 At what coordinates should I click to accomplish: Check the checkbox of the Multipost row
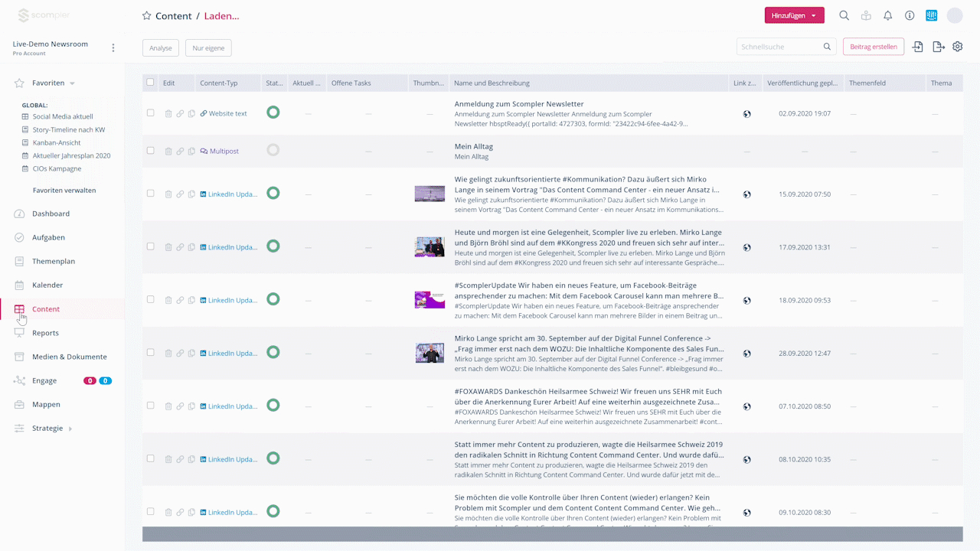click(150, 150)
